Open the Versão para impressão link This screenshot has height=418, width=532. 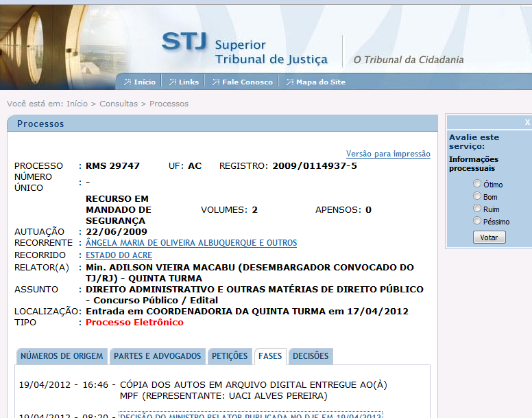(x=388, y=154)
